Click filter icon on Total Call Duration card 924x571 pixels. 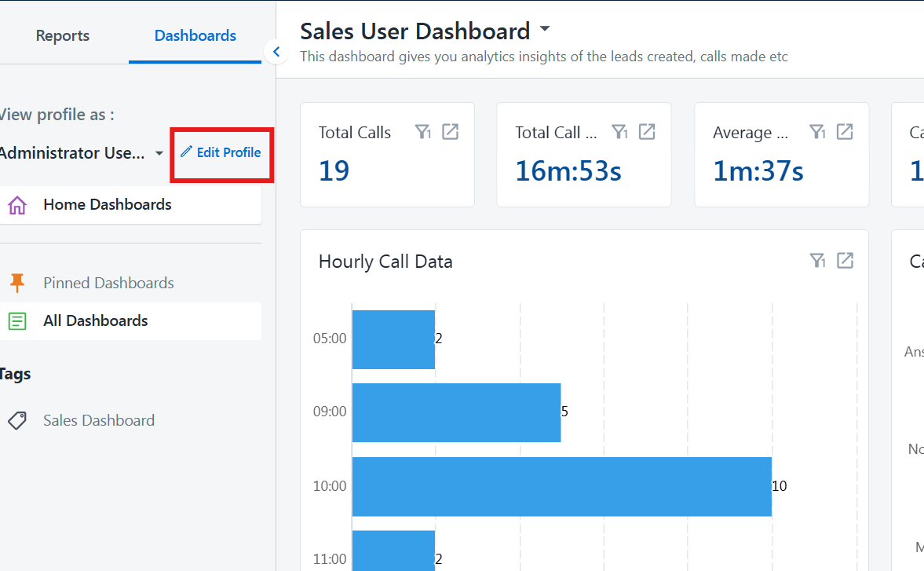click(620, 132)
